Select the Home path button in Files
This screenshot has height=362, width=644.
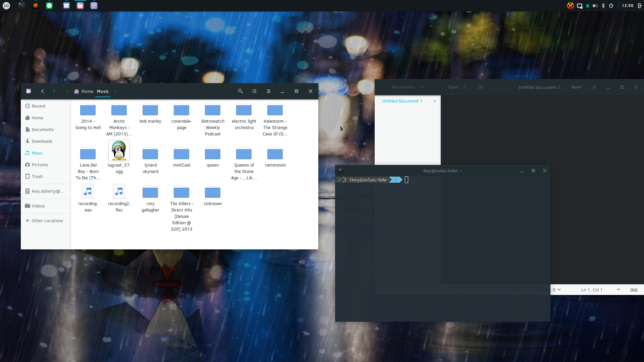[84, 91]
